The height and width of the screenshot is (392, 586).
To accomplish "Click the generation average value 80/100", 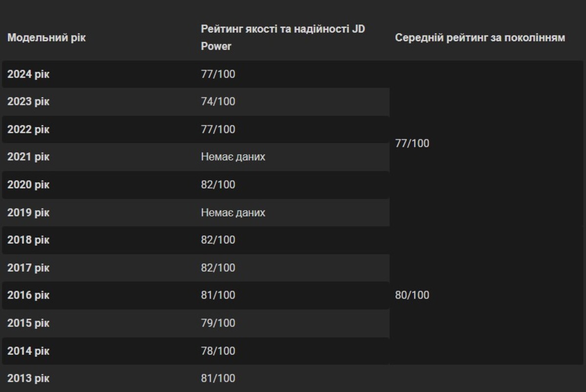I will (412, 295).
